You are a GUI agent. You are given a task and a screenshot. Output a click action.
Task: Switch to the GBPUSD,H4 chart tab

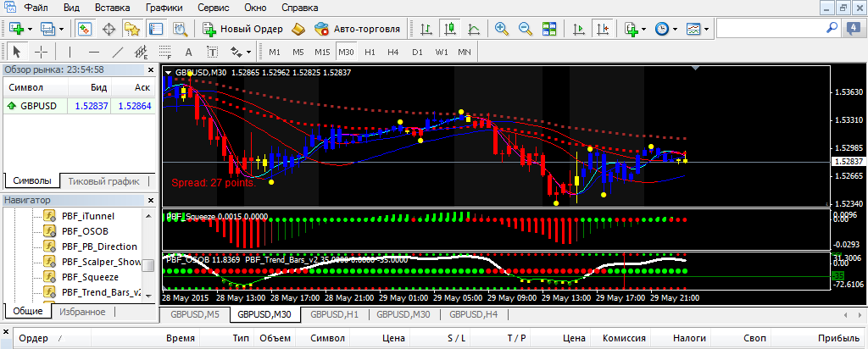click(473, 315)
